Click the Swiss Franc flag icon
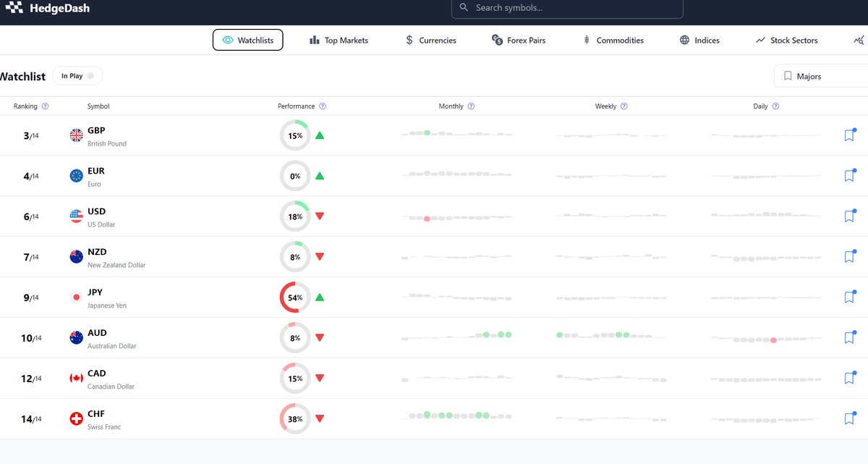The width and height of the screenshot is (868, 464). (x=76, y=419)
